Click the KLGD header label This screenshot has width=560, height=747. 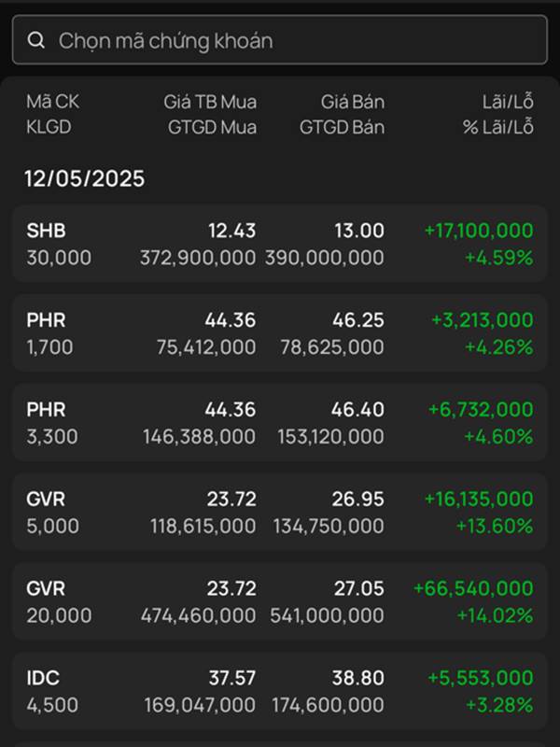[49, 127]
